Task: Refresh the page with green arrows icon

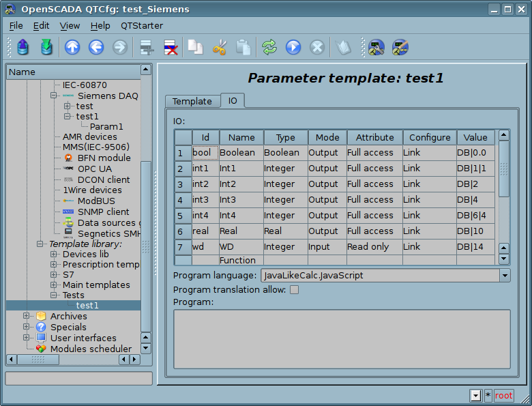Action: pos(269,47)
